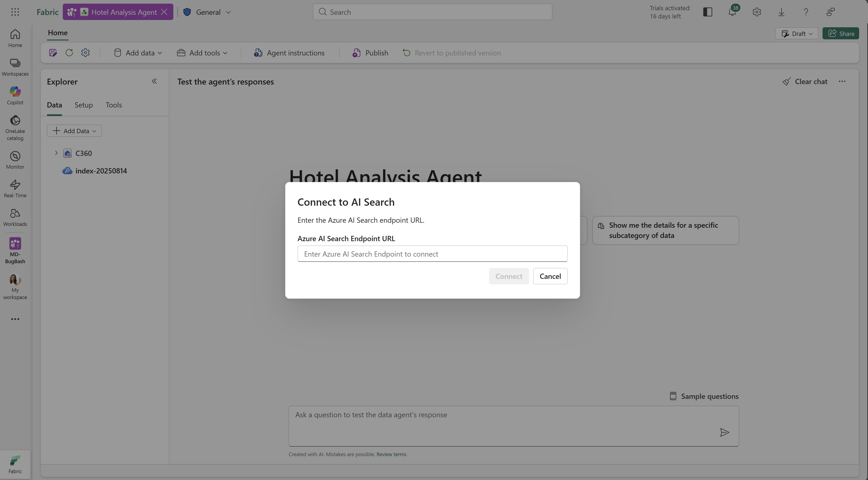The image size is (868, 480).
Task: Open more chat options ellipsis
Action: (x=842, y=81)
